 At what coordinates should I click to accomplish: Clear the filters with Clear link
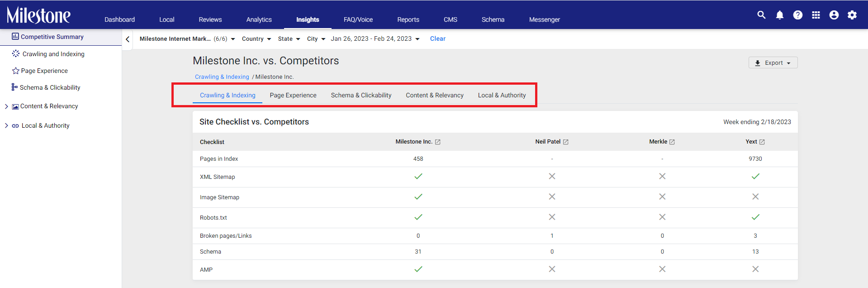[x=437, y=39]
